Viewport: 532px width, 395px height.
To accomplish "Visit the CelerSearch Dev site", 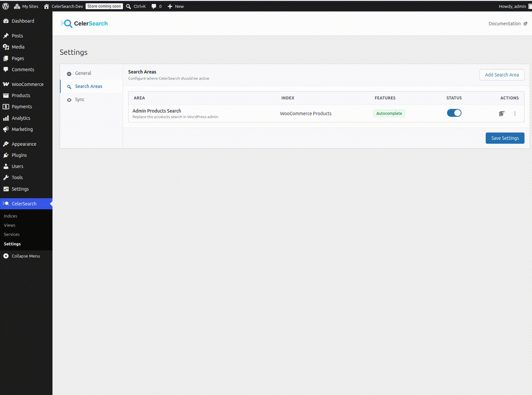I will [63, 6].
